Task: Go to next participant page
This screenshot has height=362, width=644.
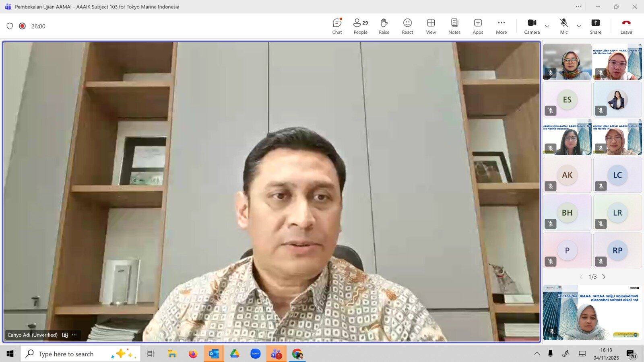Action: click(x=604, y=277)
